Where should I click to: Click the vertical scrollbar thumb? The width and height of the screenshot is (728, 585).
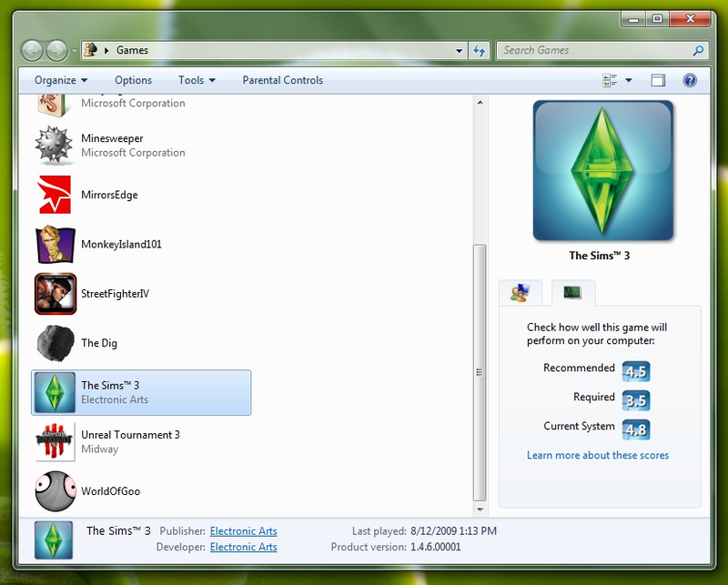click(x=480, y=372)
